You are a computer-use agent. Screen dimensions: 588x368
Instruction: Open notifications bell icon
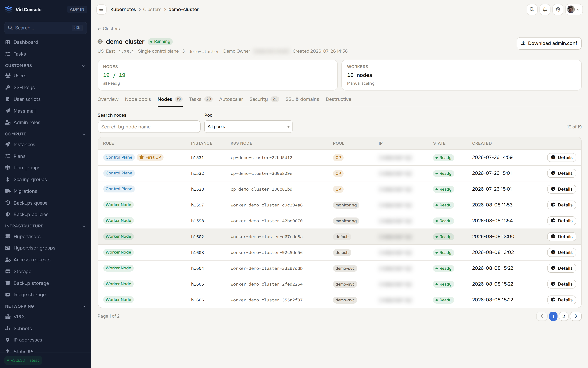[545, 10]
